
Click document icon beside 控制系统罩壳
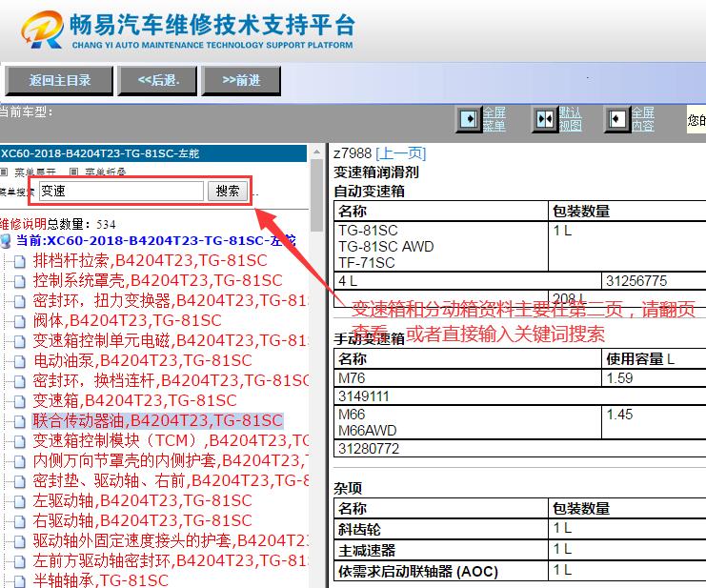coord(19,282)
